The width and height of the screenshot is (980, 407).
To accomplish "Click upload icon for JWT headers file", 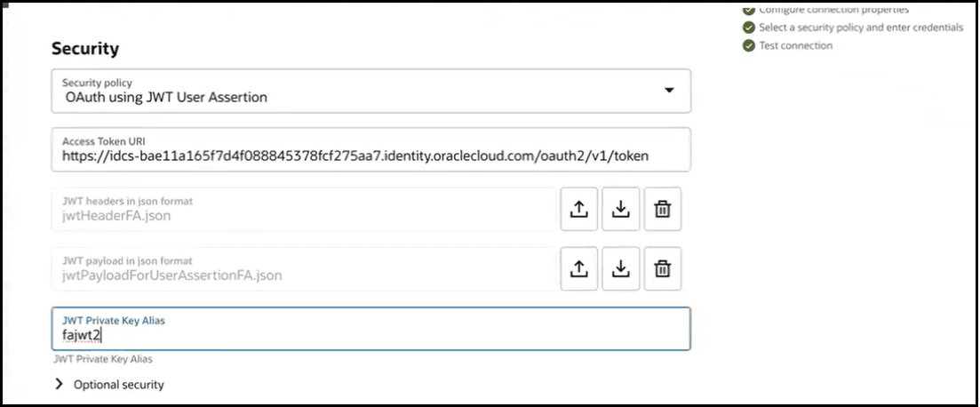I will 578,210.
